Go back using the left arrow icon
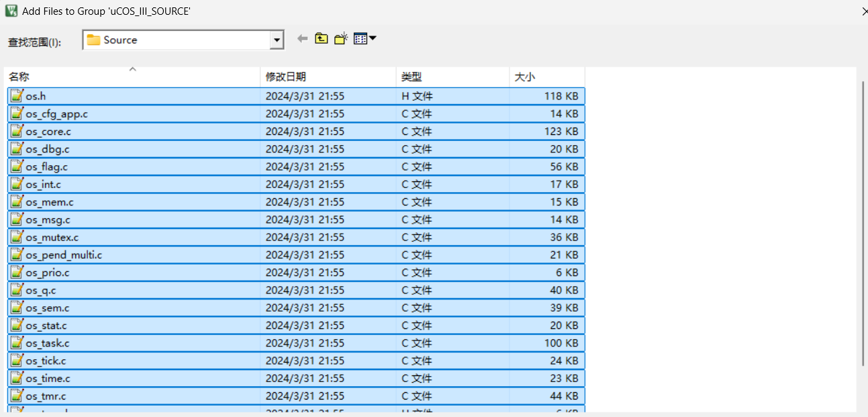Viewport: 868px width, 417px height. 302,39
